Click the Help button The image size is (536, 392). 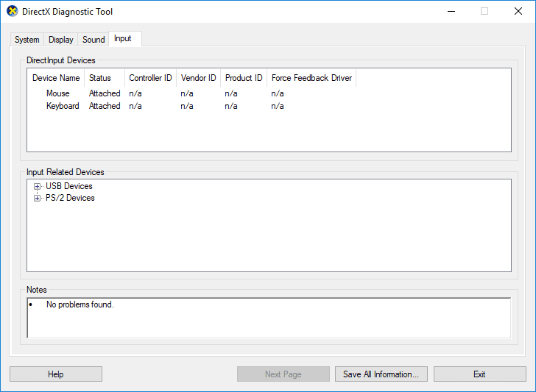[56, 374]
